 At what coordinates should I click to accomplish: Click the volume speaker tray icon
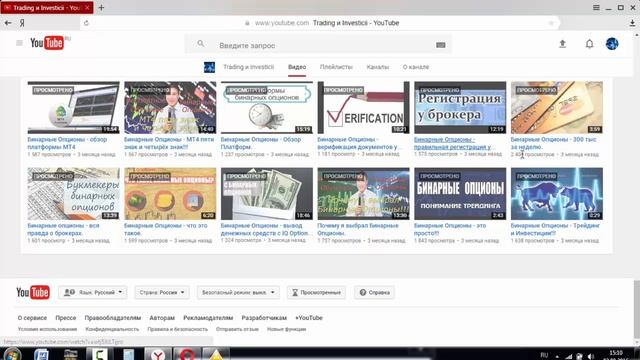click(591, 356)
